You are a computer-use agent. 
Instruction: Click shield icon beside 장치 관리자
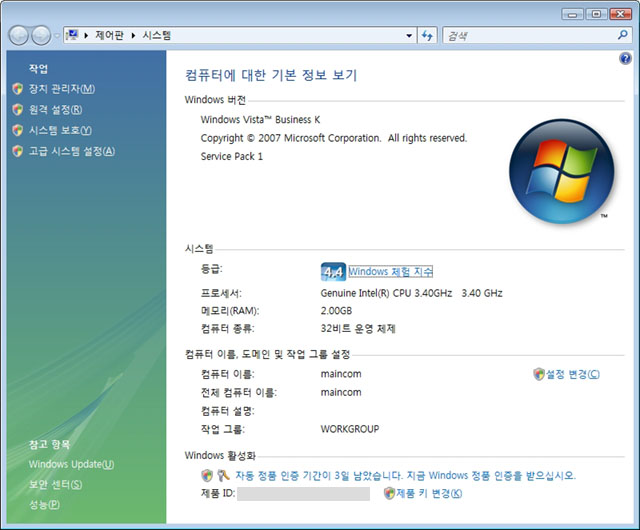tap(18, 89)
